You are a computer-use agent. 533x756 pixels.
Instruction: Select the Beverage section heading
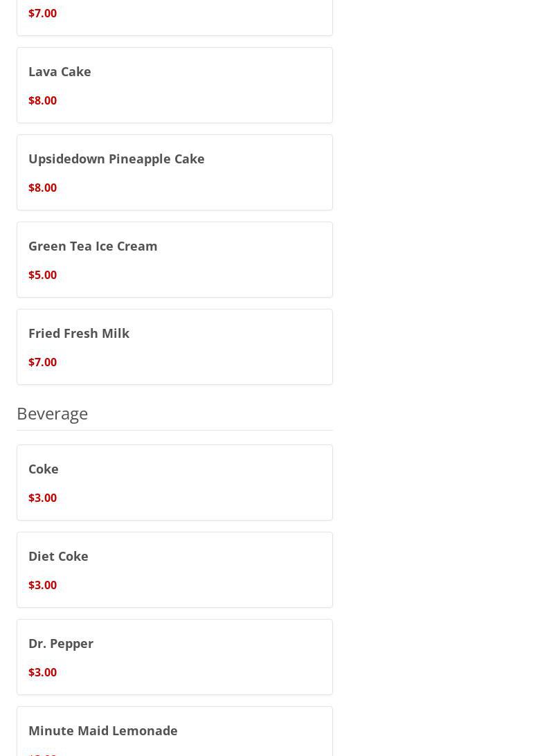[x=52, y=413]
